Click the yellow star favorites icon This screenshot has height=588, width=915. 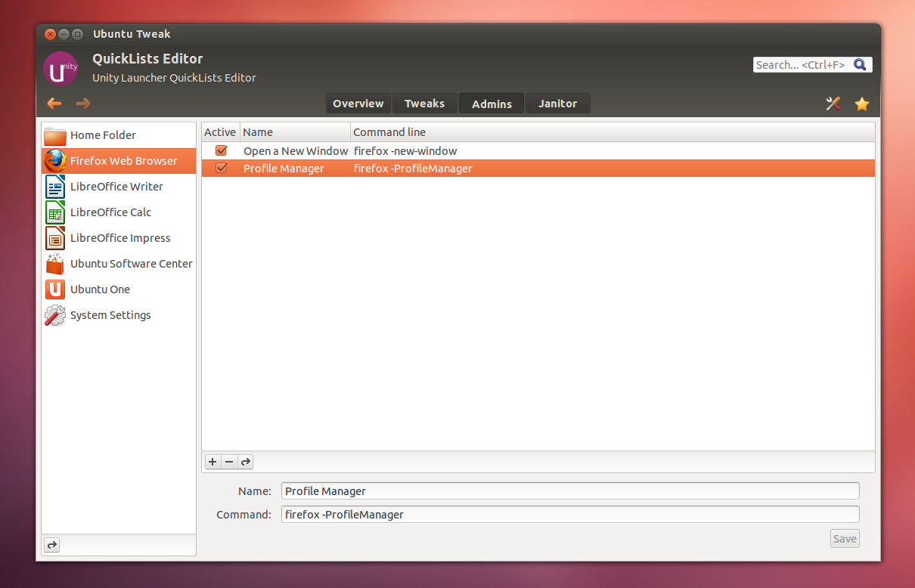[x=862, y=104]
